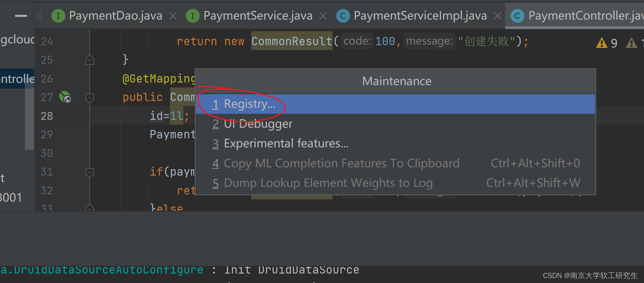Close the PaymentDao.java tab
This screenshot has width=644, height=283.
coord(173,16)
